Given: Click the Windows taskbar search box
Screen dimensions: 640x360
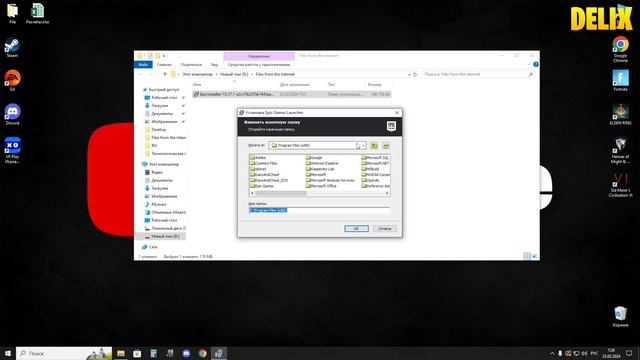Looking at the screenshot, I should [x=64, y=353].
